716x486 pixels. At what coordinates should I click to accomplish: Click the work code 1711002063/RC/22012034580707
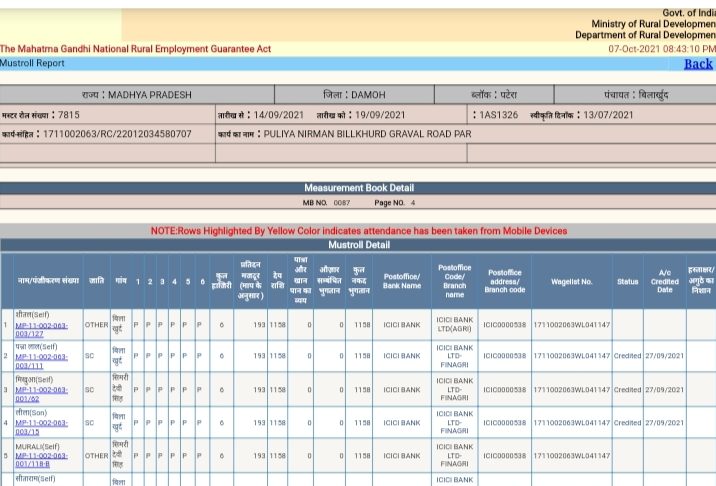[117, 134]
